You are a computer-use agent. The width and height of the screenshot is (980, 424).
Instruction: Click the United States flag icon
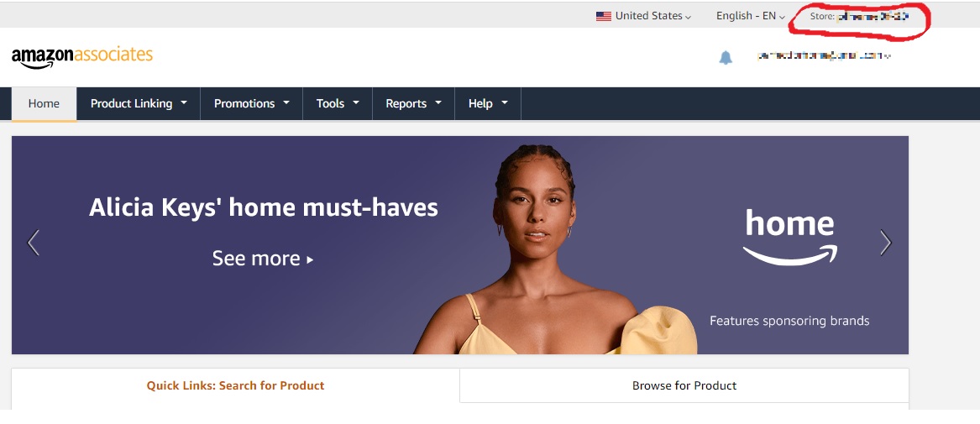coord(603,16)
